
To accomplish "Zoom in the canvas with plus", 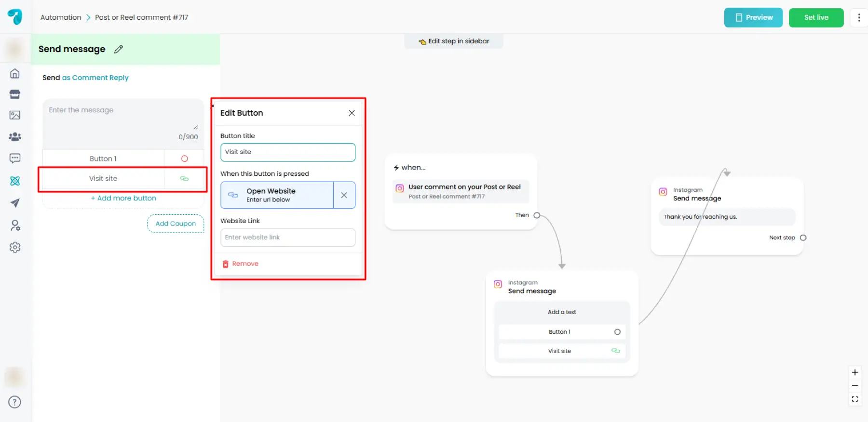I will tap(854, 372).
